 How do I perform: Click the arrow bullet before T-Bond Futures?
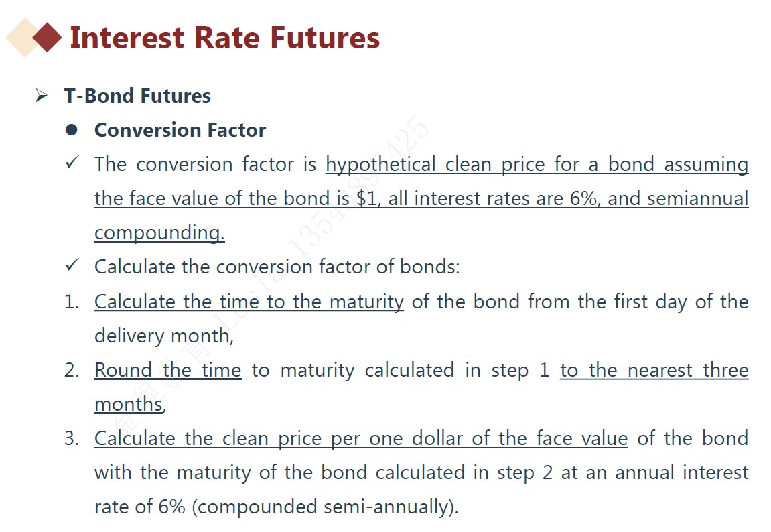tap(42, 96)
